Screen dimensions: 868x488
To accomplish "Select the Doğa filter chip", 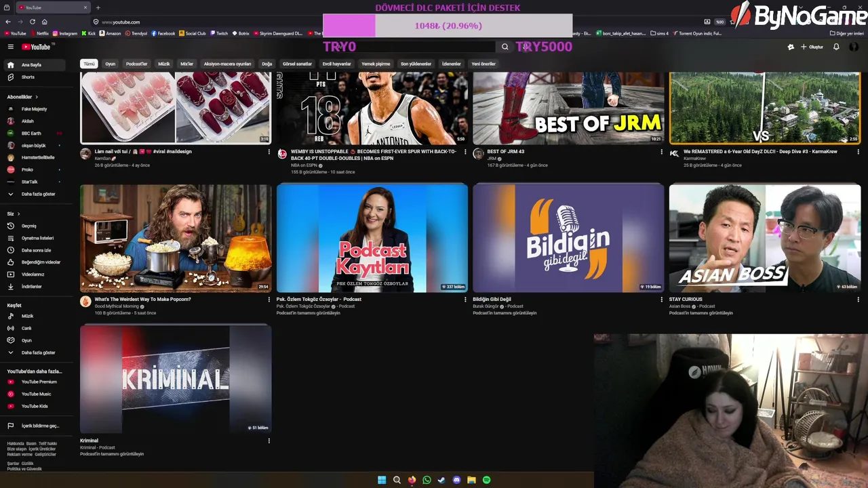I will (x=267, y=64).
